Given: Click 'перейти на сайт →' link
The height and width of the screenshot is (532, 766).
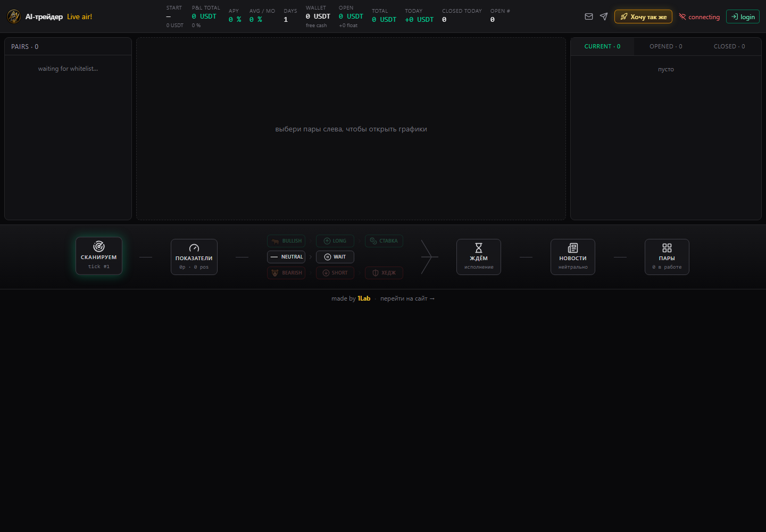Looking at the screenshot, I should (407, 298).
